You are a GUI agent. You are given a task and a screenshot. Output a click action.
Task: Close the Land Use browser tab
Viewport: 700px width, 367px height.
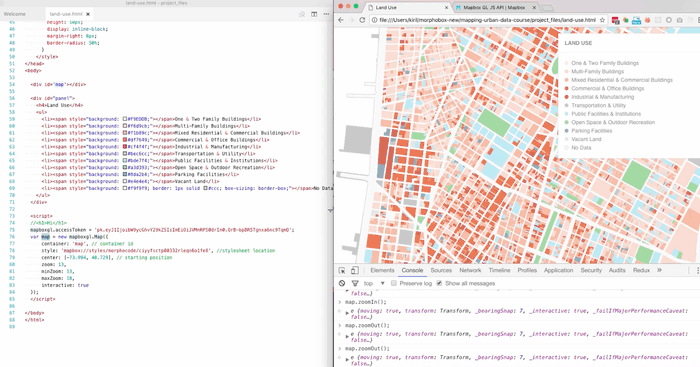click(446, 8)
